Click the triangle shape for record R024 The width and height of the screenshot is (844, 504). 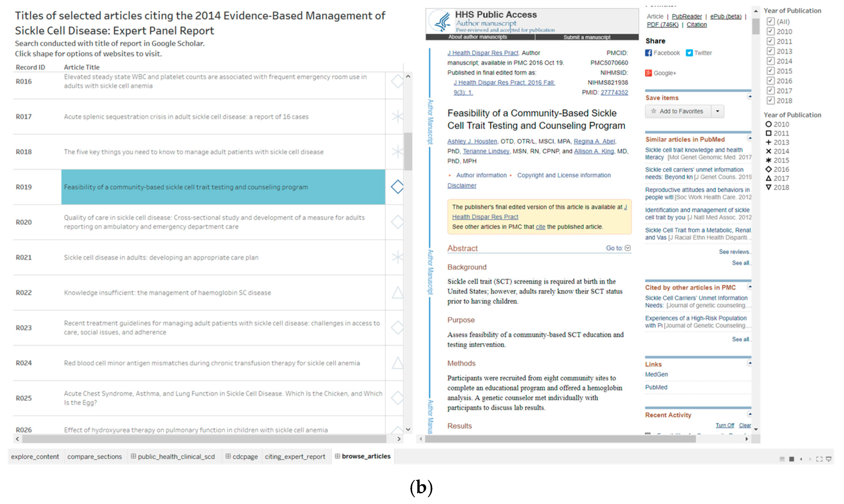397,363
